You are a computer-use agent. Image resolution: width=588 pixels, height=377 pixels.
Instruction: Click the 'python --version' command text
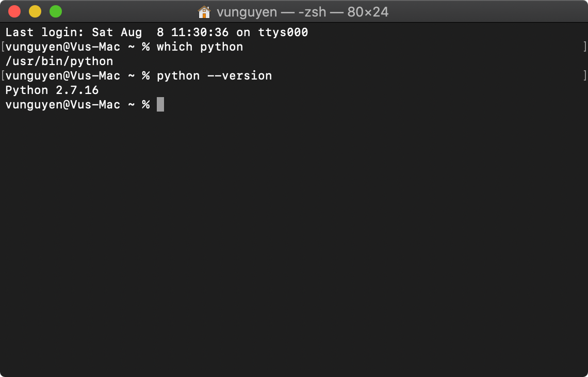[x=214, y=76]
